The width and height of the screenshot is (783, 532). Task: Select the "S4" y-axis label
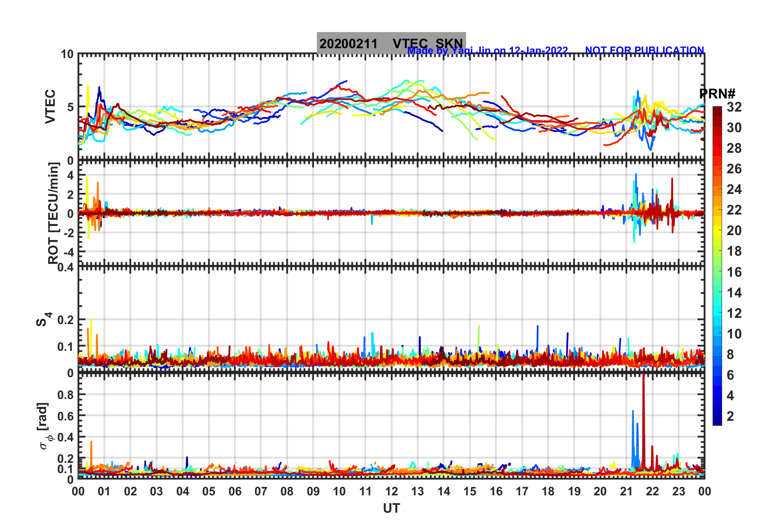click(x=43, y=320)
